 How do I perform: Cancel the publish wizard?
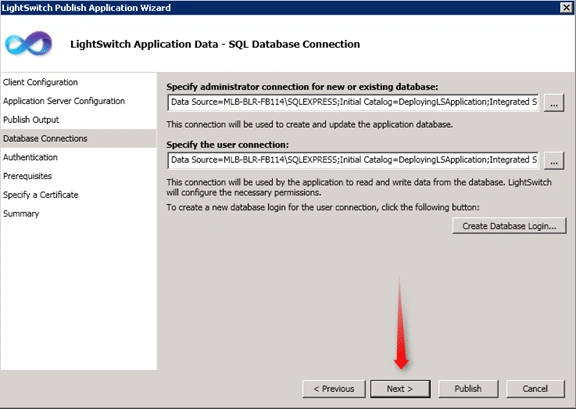point(535,388)
